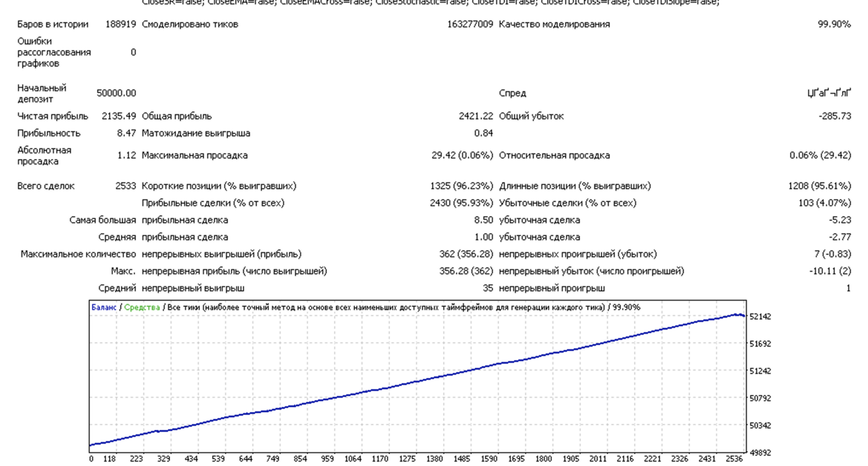Click the "Общая прибыль" label
This screenshot has height=466, width=868.
[177, 116]
